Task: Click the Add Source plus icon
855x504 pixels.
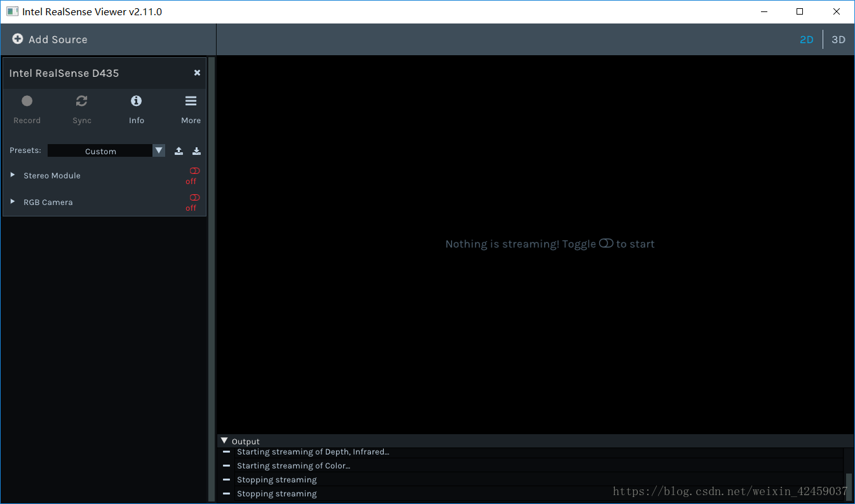Action: [18, 39]
